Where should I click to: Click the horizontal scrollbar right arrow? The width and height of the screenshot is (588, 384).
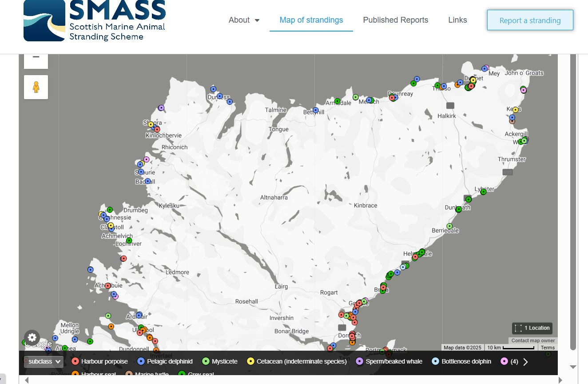coord(560,380)
